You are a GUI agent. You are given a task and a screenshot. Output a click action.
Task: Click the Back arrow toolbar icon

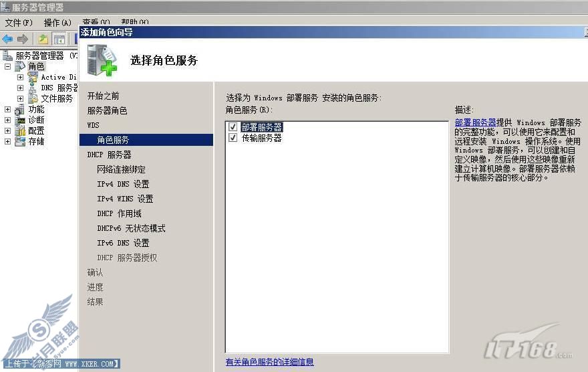tap(7, 39)
